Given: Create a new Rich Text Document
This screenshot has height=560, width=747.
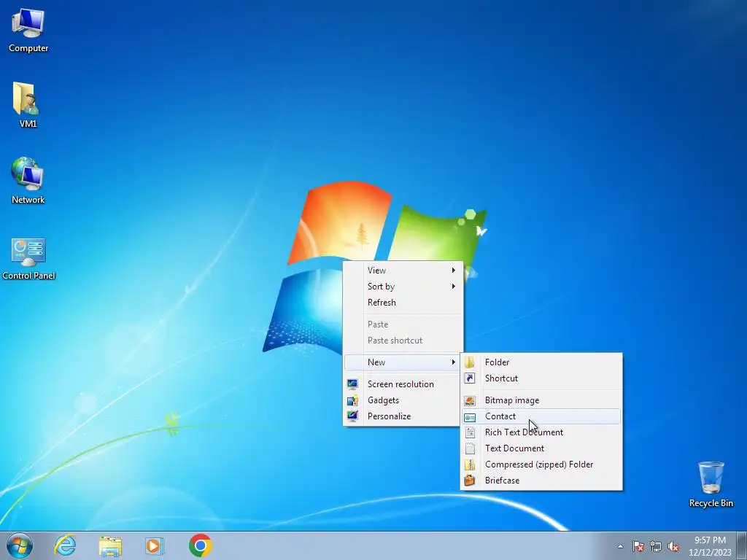Looking at the screenshot, I should pos(541,432).
